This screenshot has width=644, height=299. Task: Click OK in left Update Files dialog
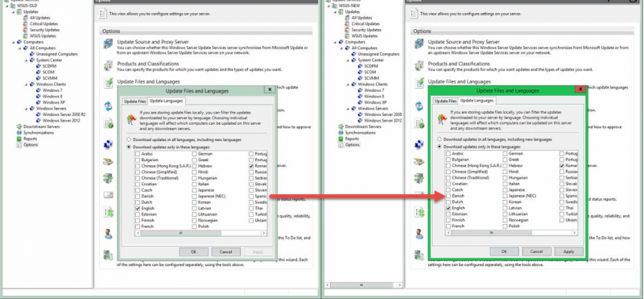point(194,251)
